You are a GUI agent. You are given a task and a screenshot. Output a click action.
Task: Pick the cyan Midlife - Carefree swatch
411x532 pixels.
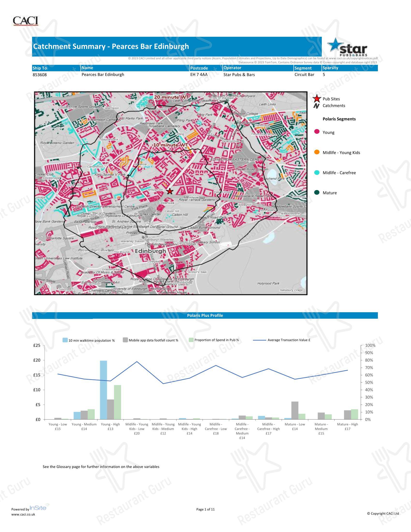[x=317, y=172]
